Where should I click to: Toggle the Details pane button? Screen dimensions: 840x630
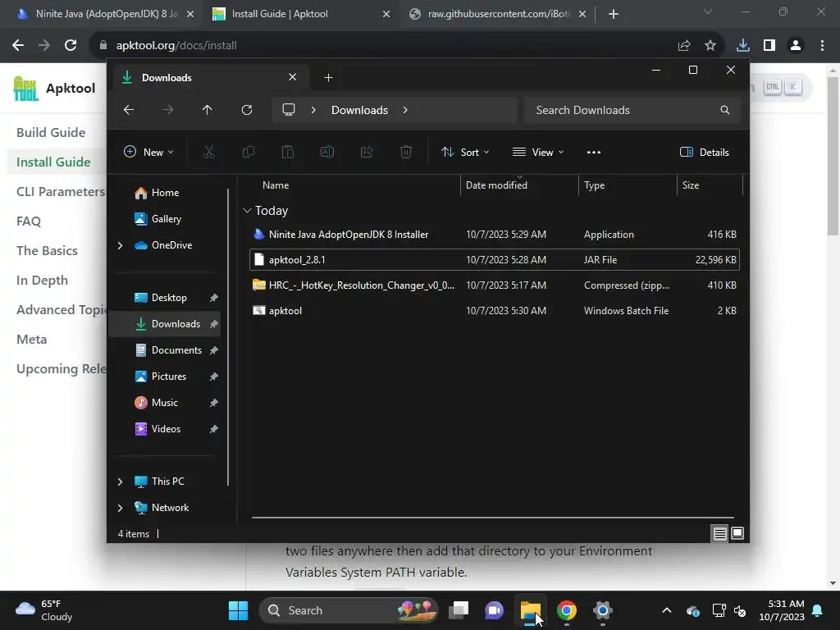pyautogui.click(x=704, y=152)
